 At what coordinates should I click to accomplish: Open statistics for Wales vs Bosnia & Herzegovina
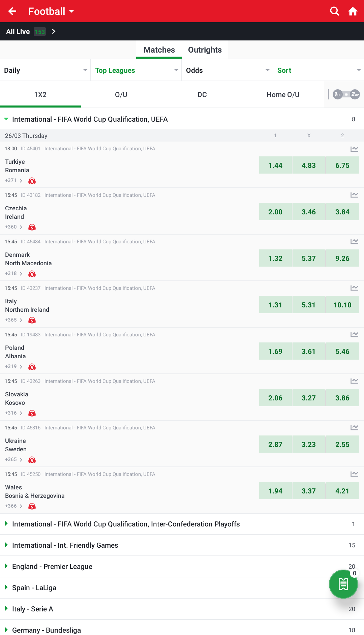(354, 474)
